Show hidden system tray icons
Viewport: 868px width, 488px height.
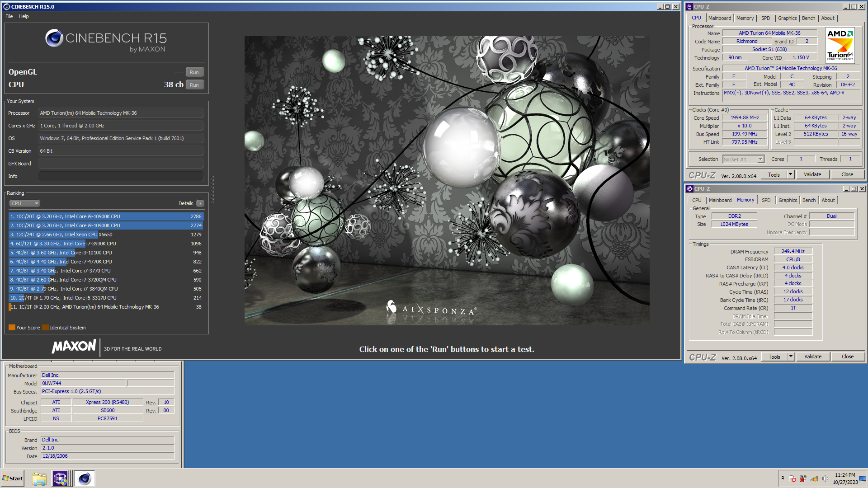(x=783, y=478)
